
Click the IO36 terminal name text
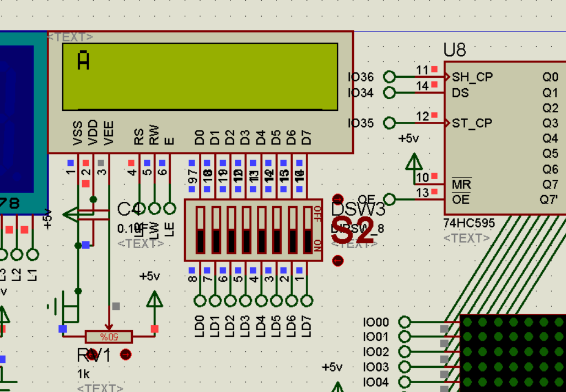[360, 77]
